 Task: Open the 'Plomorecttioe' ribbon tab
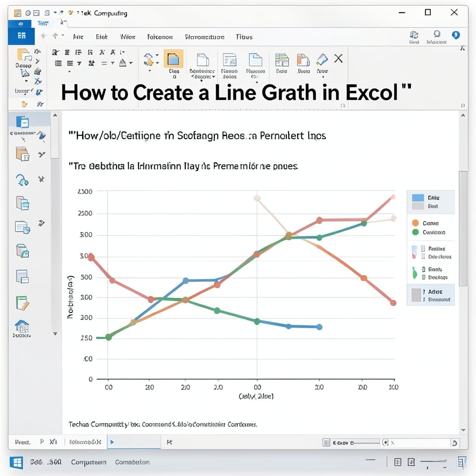205,37
